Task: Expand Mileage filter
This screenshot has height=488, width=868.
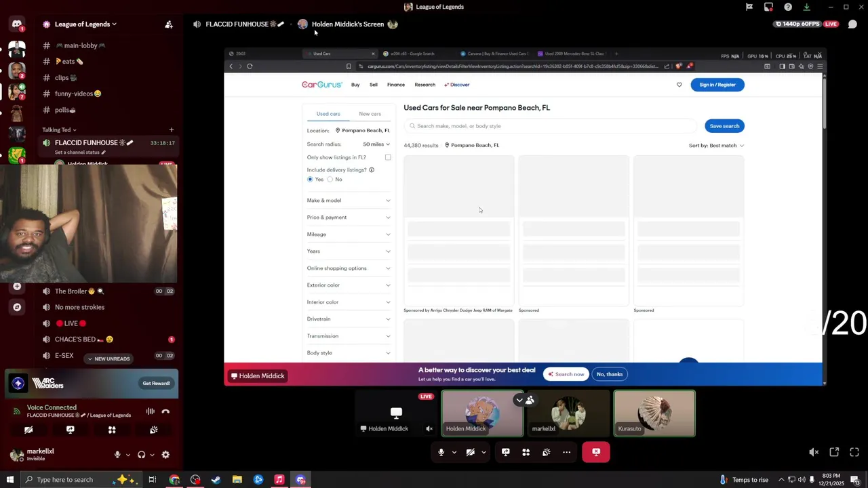Action: (x=349, y=235)
